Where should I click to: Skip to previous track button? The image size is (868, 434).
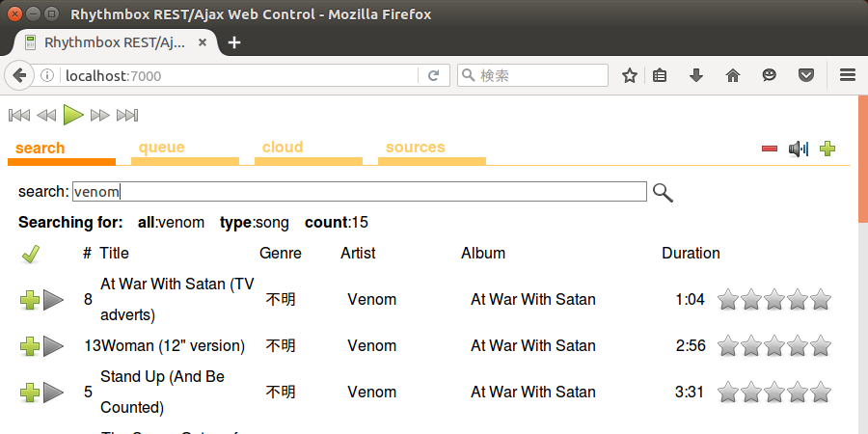(x=19, y=115)
